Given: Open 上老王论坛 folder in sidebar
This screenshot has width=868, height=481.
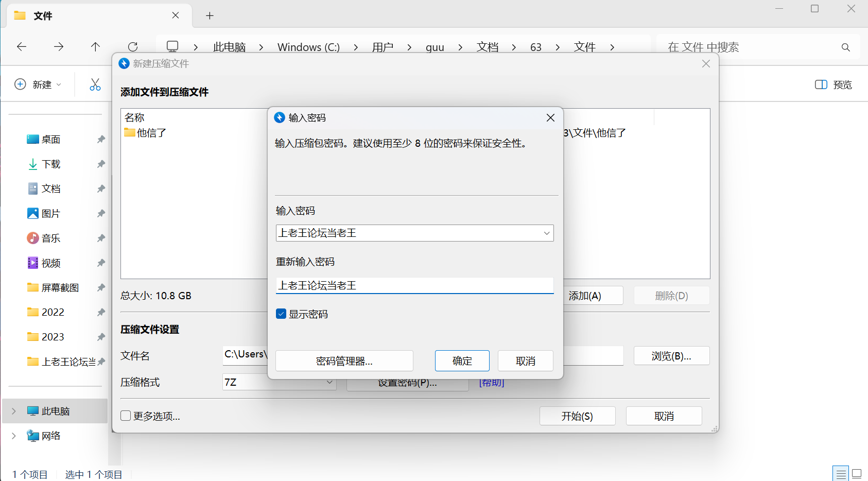Looking at the screenshot, I should 61,362.
